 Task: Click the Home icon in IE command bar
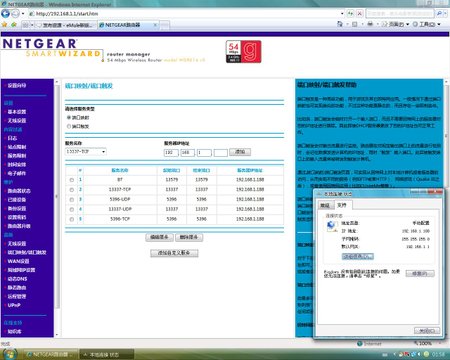340,24
